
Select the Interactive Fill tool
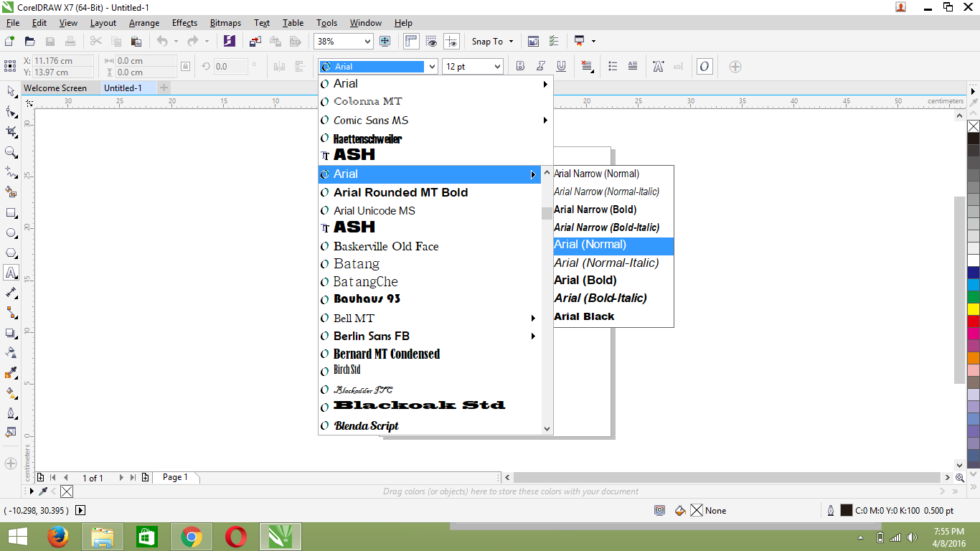tap(11, 393)
